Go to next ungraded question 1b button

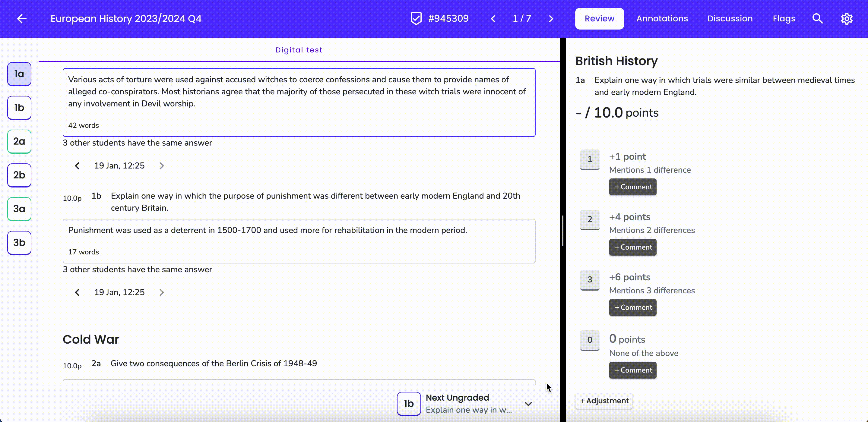[409, 404]
